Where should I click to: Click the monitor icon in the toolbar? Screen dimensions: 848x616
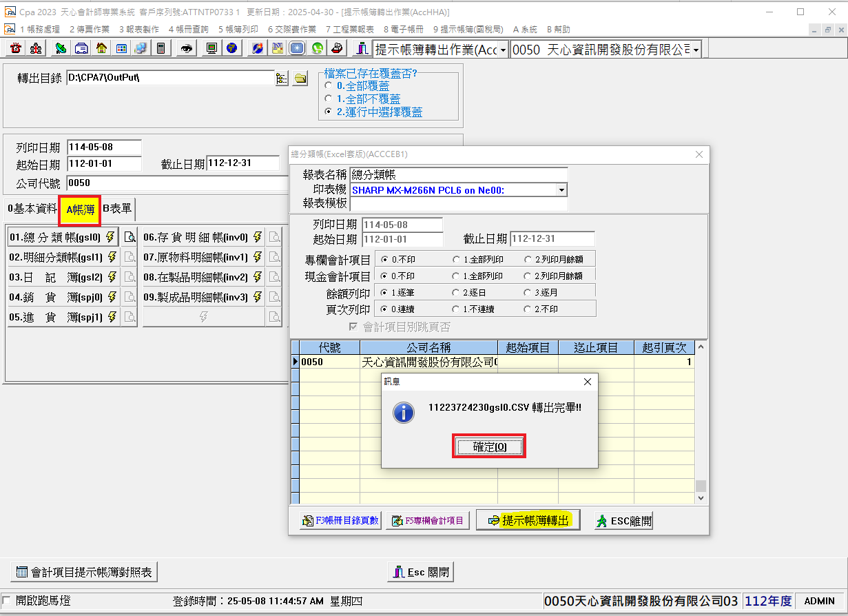pyautogui.click(x=211, y=48)
